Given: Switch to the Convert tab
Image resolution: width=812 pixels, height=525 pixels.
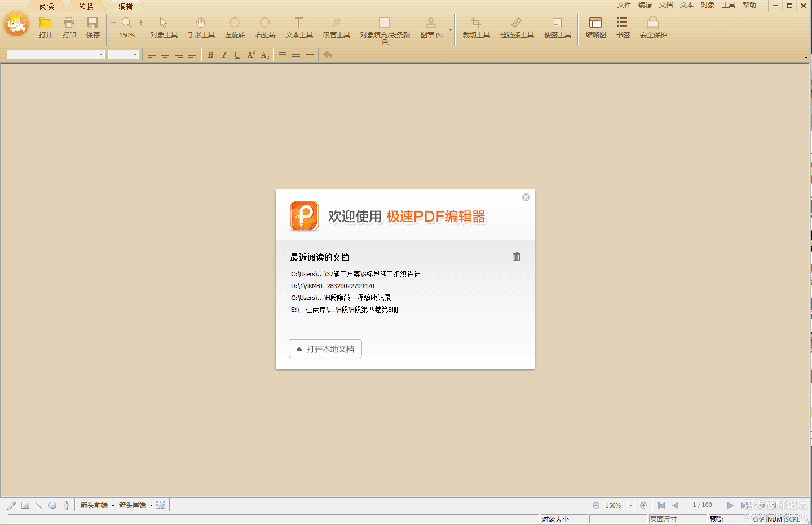Looking at the screenshot, I should click(x=86, y=6).
